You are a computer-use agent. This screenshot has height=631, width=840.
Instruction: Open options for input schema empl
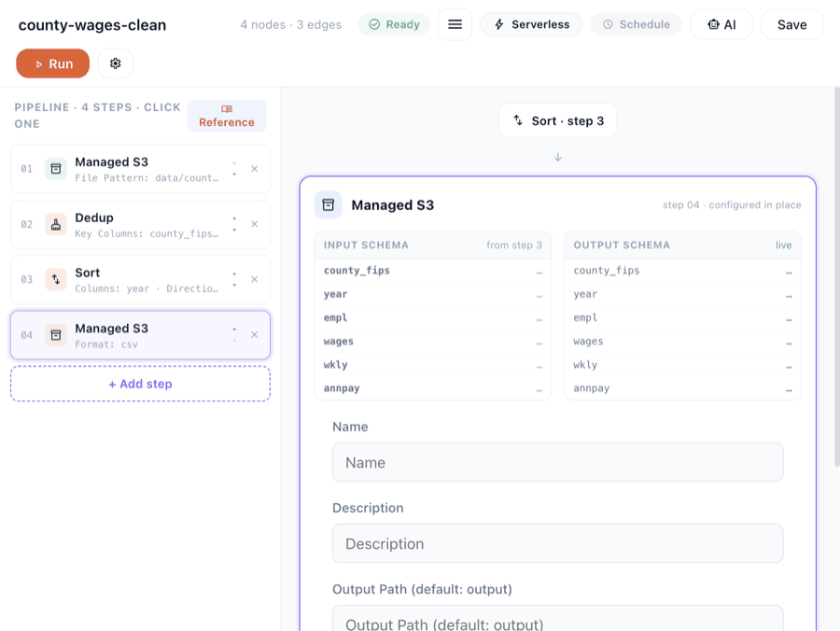[539, 319]
